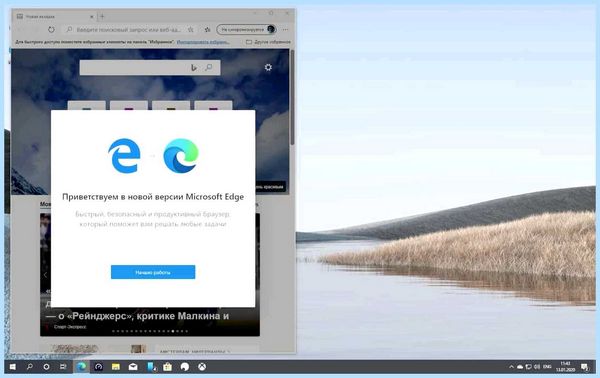Click the OneDrive cloud tray icon
Image resolution: width=600 pixels, height=378 pixels.
(x=520, y=367)
